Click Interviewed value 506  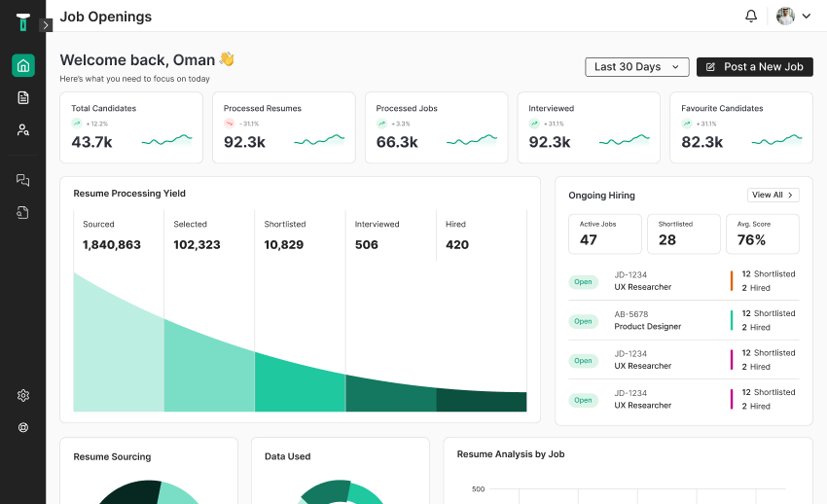[367, 244]
